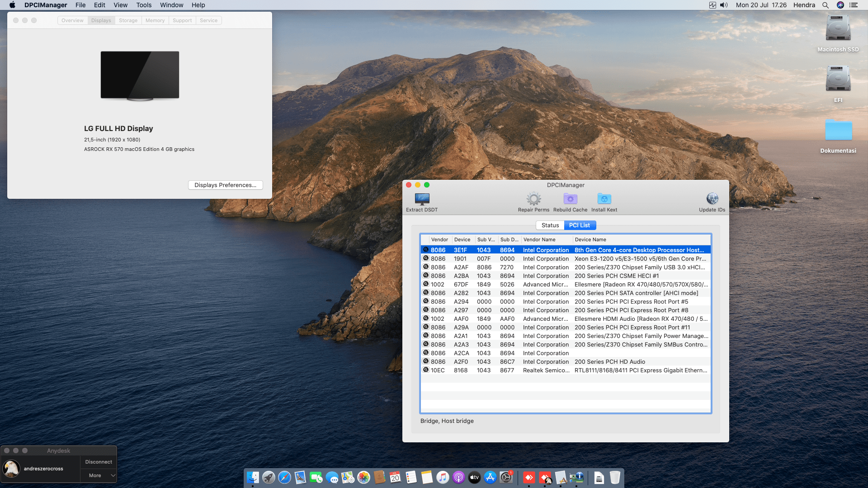The height and width of the screenshot is (488, 868).
Task: Select the PCI Express Root Port #5 row
Action: (566, 301)
